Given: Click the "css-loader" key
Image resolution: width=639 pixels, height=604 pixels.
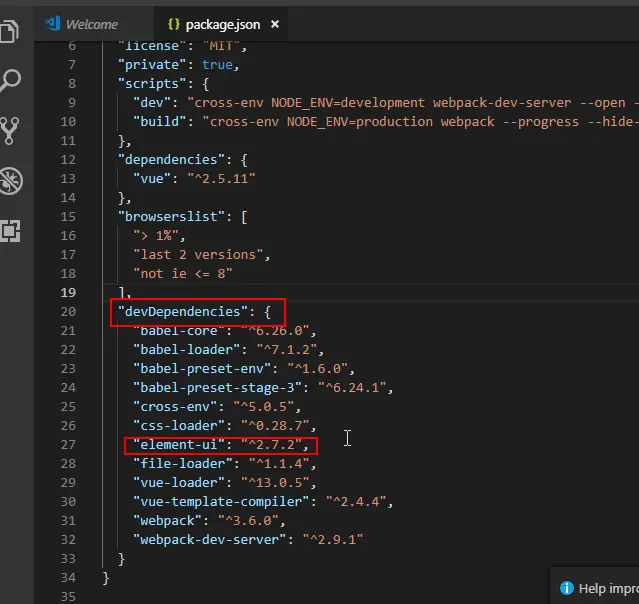Looking at the screenshot, I should coord(179,425).
